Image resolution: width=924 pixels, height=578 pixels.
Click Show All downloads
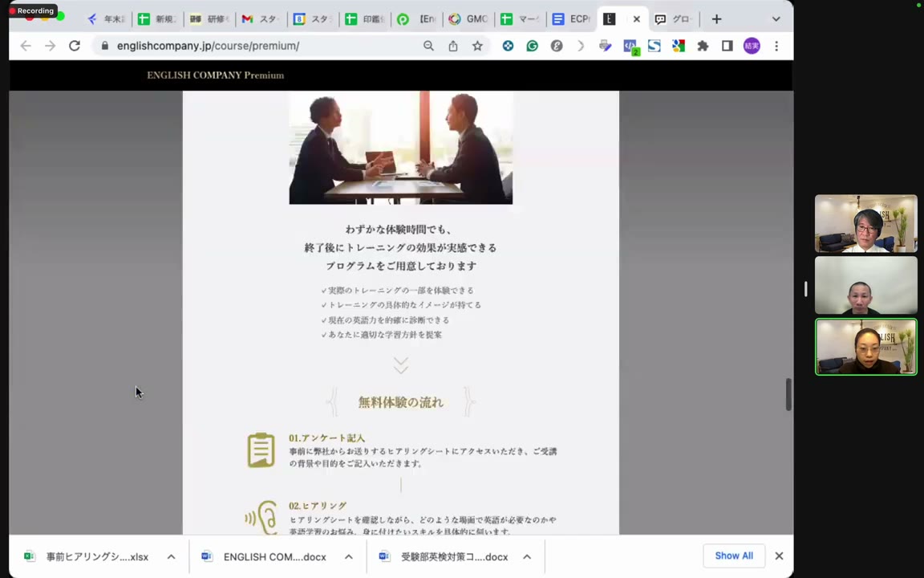pyautogui.click(x=734, y=556)
